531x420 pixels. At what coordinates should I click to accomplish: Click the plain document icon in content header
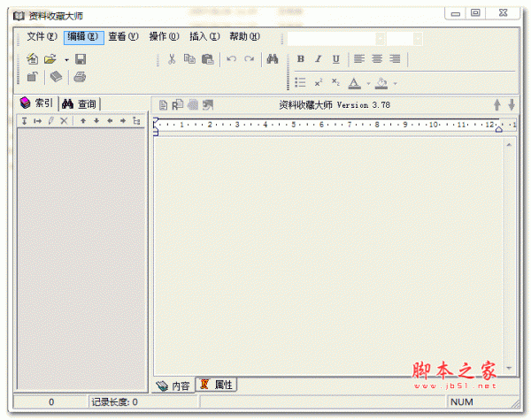163,105
